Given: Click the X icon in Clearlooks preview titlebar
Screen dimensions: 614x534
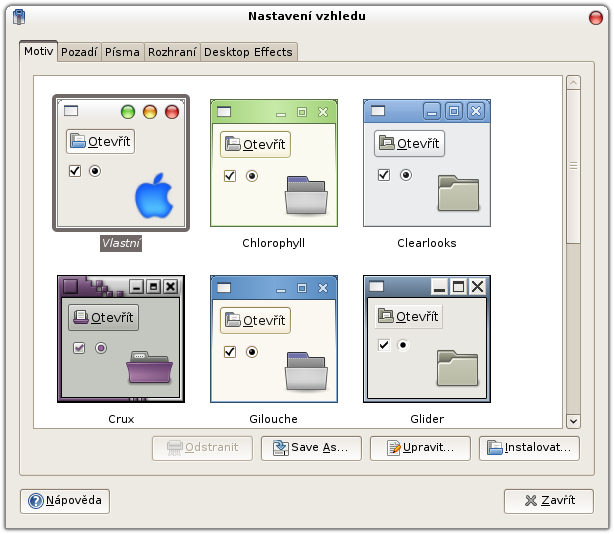Looking at the screenshot, I should tap(476, 112).
